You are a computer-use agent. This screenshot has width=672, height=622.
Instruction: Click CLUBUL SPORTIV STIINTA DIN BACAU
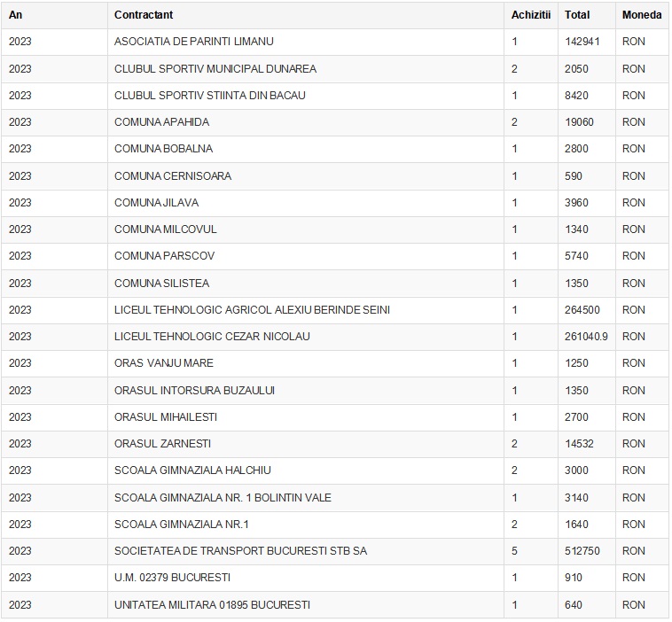coord(209,96)
